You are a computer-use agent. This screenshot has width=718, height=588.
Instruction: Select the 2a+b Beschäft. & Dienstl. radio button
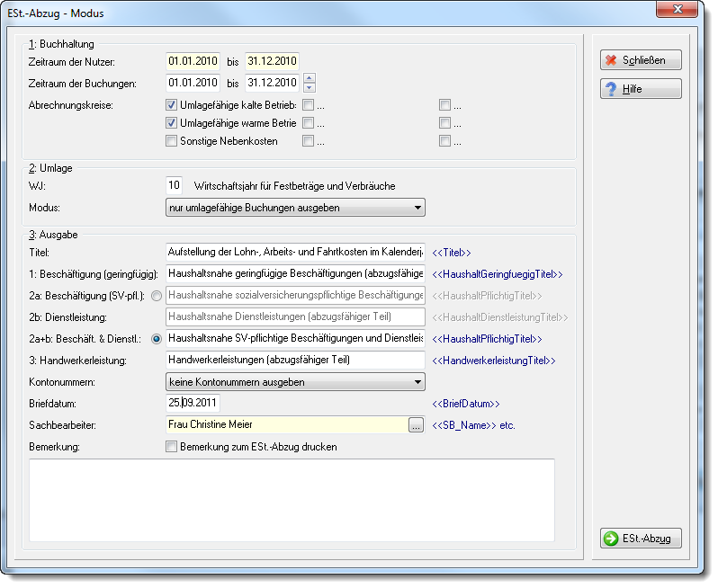pyautogui.click(x=157, y=339)
